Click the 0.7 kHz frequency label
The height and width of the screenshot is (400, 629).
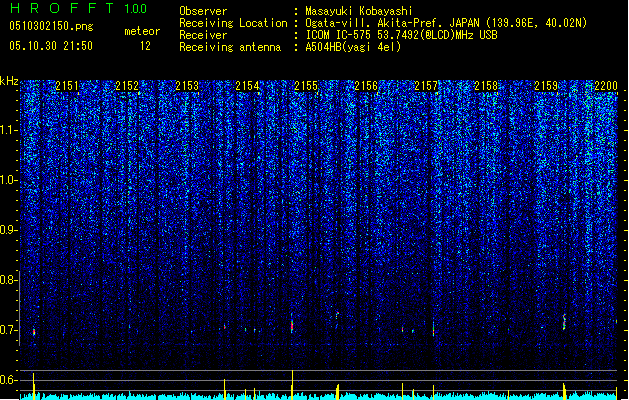(x=9, y=330)
